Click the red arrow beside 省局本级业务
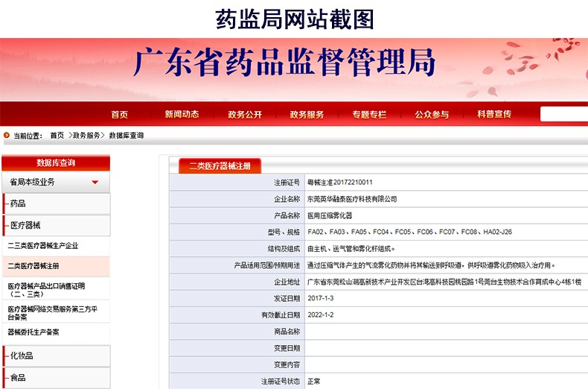Viewport: 588px width, 389px height. pos(95,183)
